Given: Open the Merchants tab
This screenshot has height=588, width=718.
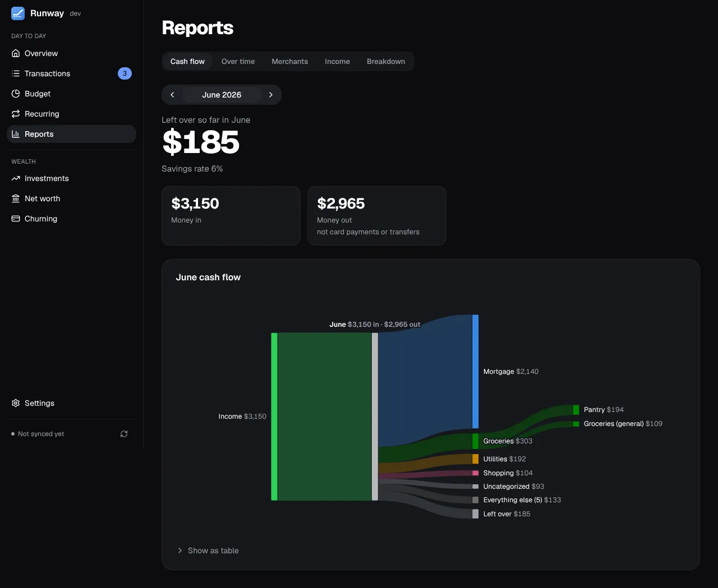Looking at the screenshot, I should click(290, 62).
